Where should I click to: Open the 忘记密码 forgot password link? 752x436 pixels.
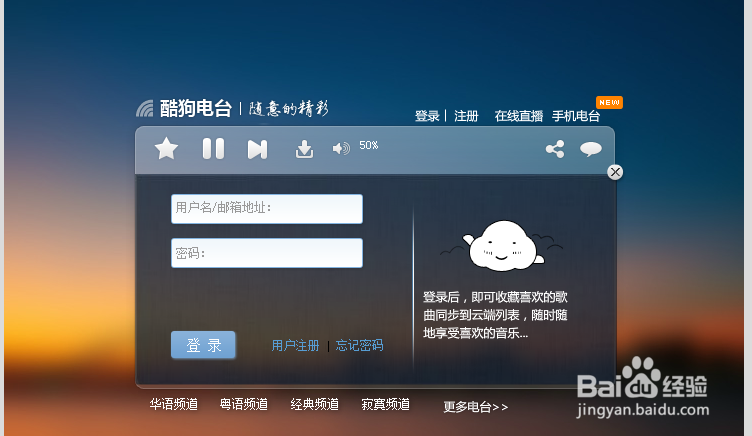coord(359,345)
